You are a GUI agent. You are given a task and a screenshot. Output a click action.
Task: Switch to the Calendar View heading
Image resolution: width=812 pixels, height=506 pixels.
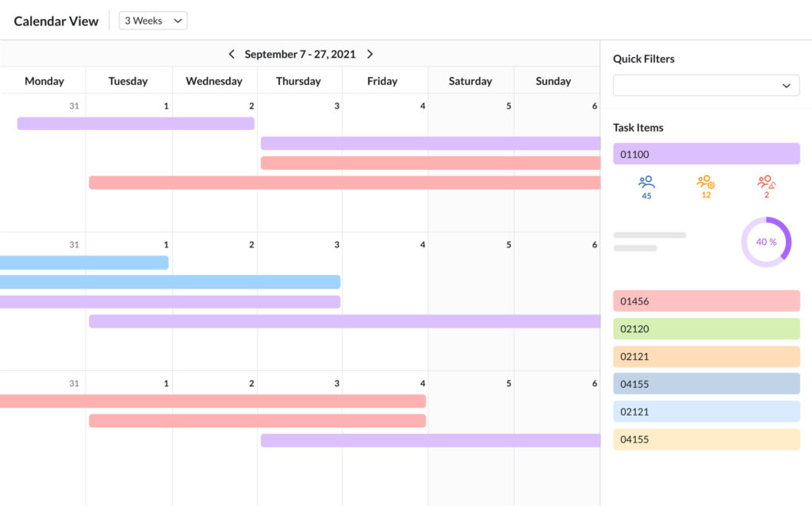coord(56,21)
